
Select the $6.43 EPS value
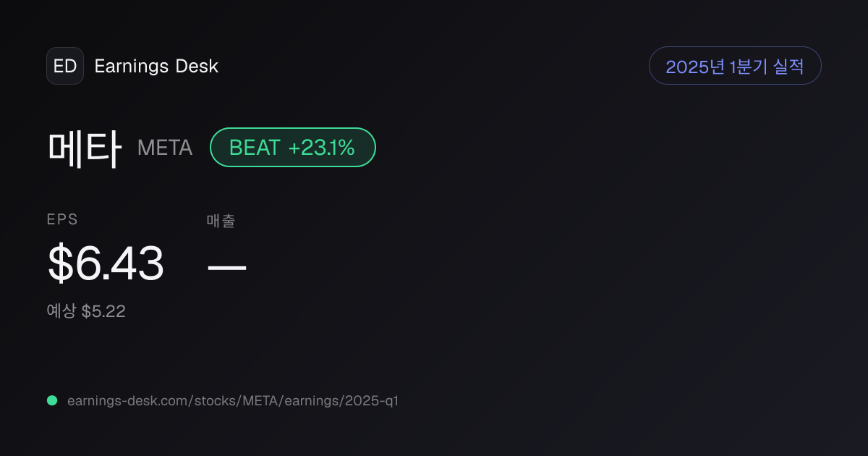106,263
